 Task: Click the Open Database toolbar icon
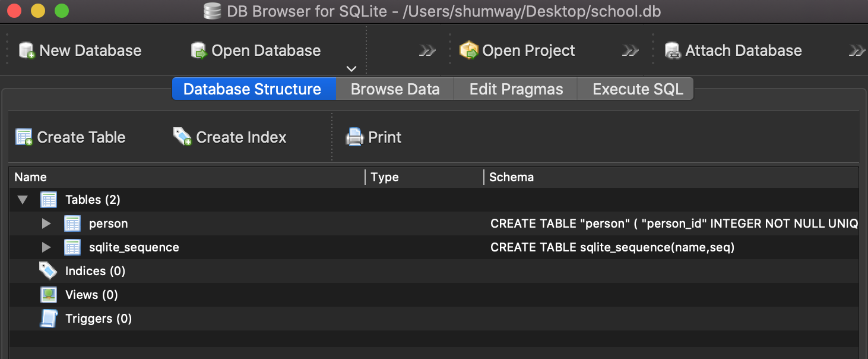click(199, 51)
